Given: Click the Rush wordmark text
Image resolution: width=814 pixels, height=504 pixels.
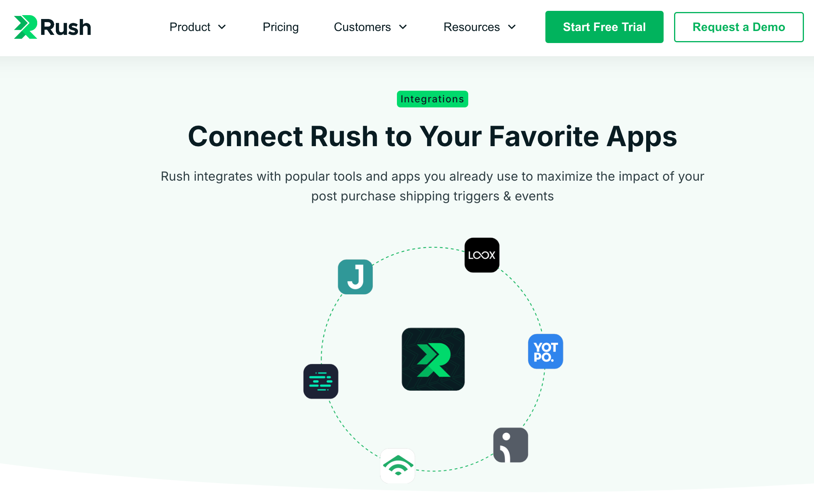Looking at the screenshot, I should pyautogui.click(x=66, y=28).
